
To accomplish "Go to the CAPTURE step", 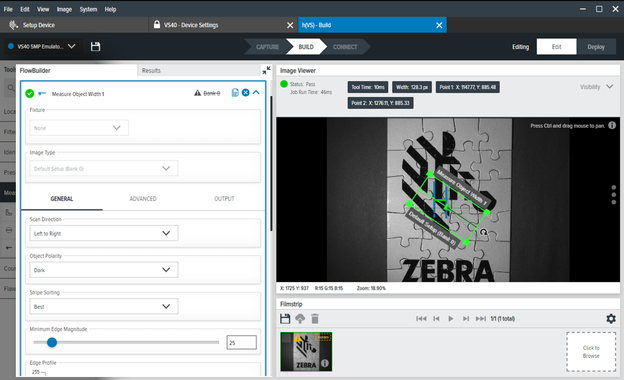I will click(x=267, y=47).
